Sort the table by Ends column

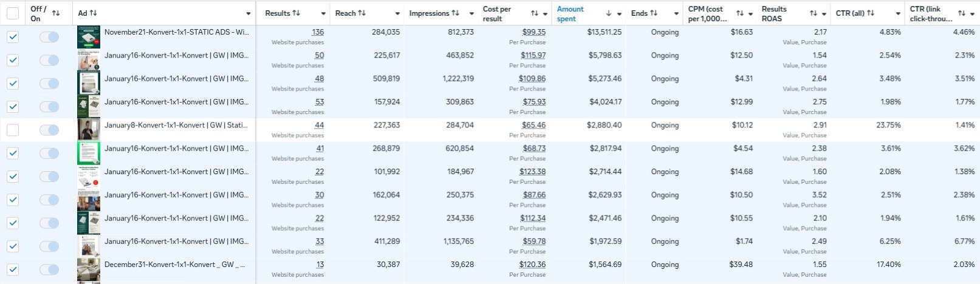[x=654, y=13]
